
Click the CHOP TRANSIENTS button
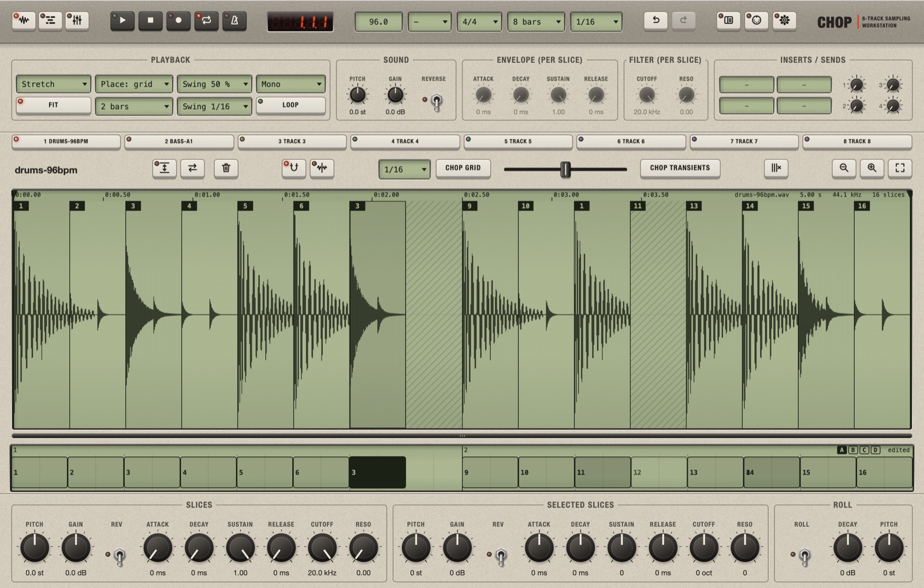[x=680, y=168]
